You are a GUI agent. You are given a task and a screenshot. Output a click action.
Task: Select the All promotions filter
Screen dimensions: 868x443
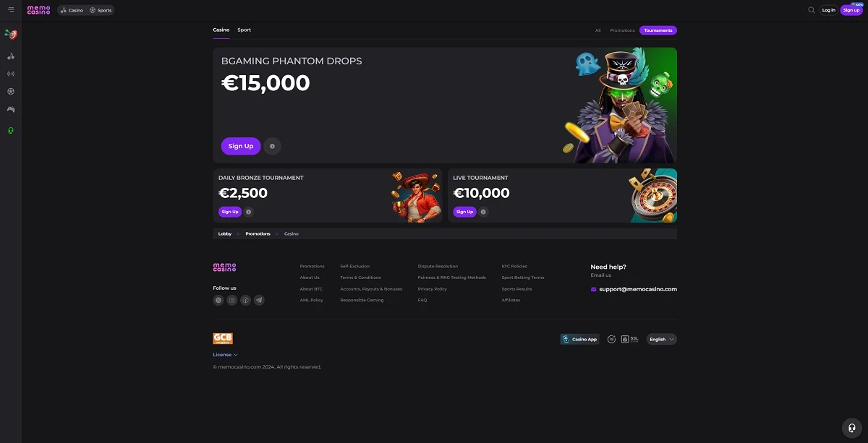click(x=597, y=30)
